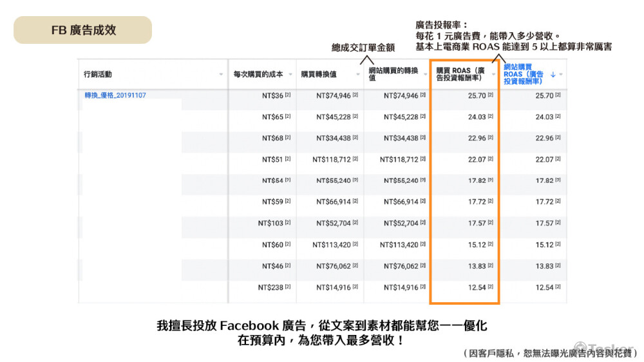Click NT$45,228 in the 購買轉換值 column
This screenshot has width=644, height=362.
click(334, 117)
